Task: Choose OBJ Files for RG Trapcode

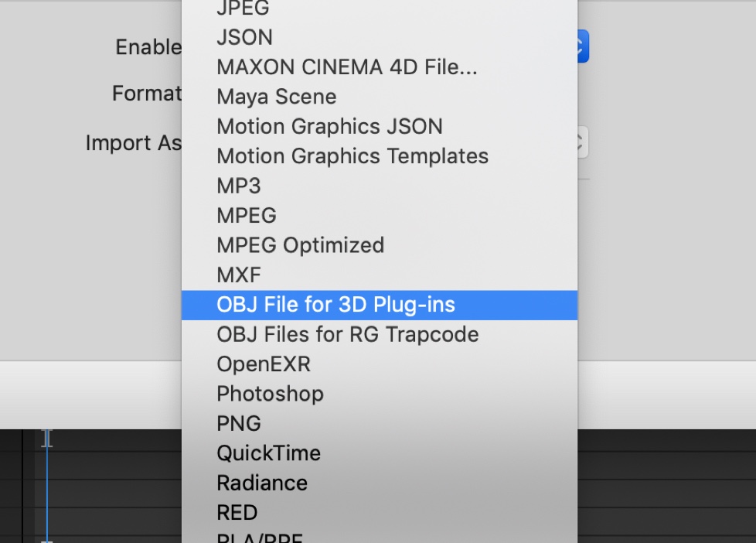Action: tap(380, 334)
